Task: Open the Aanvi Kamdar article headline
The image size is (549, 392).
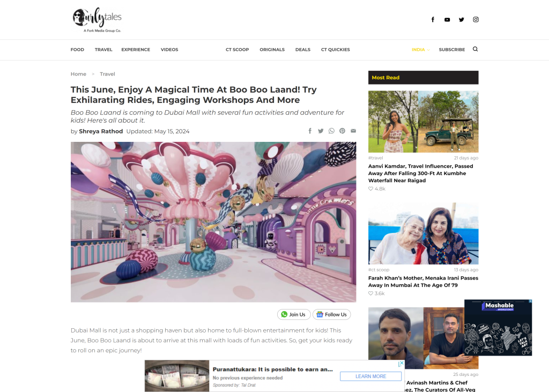Action: pyautogui.click(x=420, y=174)
